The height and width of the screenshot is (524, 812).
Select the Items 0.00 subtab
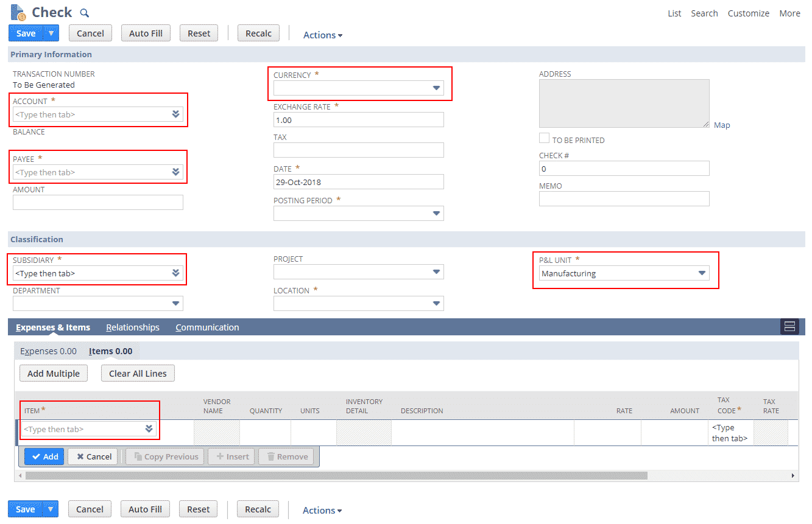click(x=110, y=351)
